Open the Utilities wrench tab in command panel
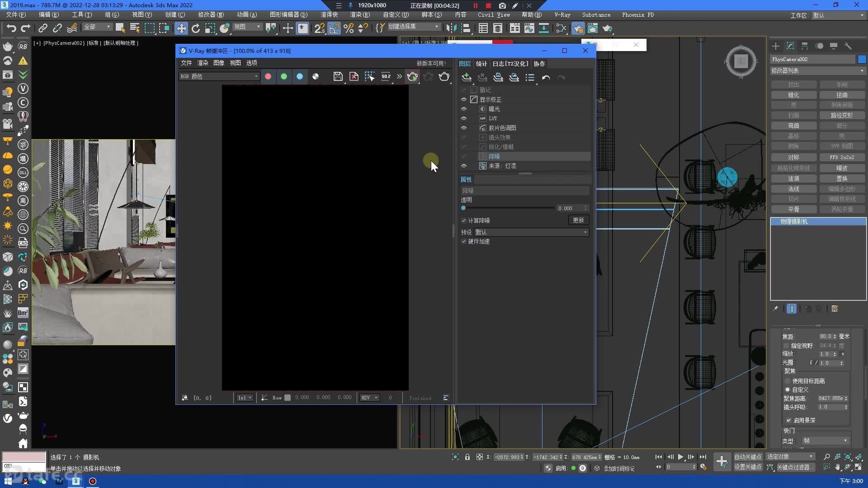The width and height of the screenshot is (868, 488). [x=848, y=46]
